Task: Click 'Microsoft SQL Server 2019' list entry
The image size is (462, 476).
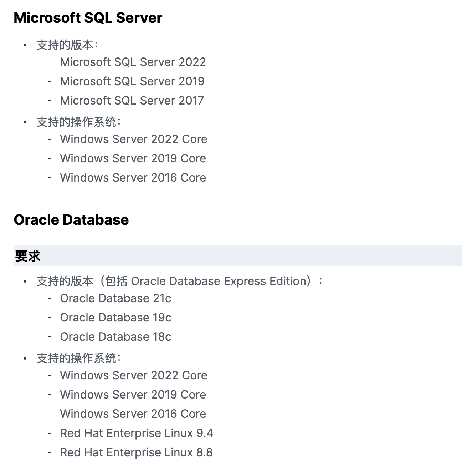Action: tap(132, 81)
